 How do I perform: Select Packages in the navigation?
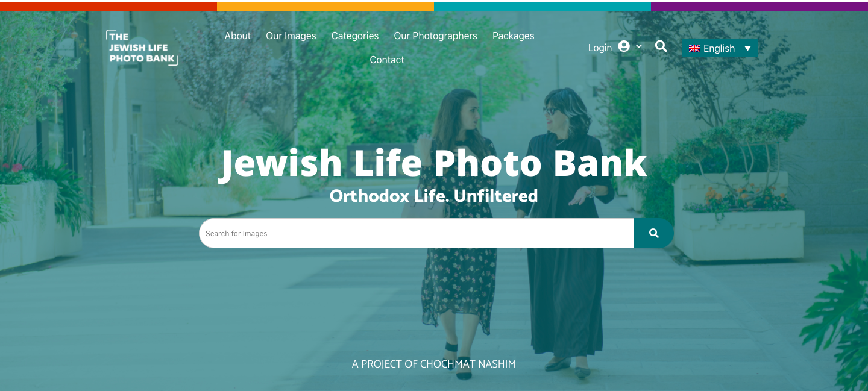[514, 36]
